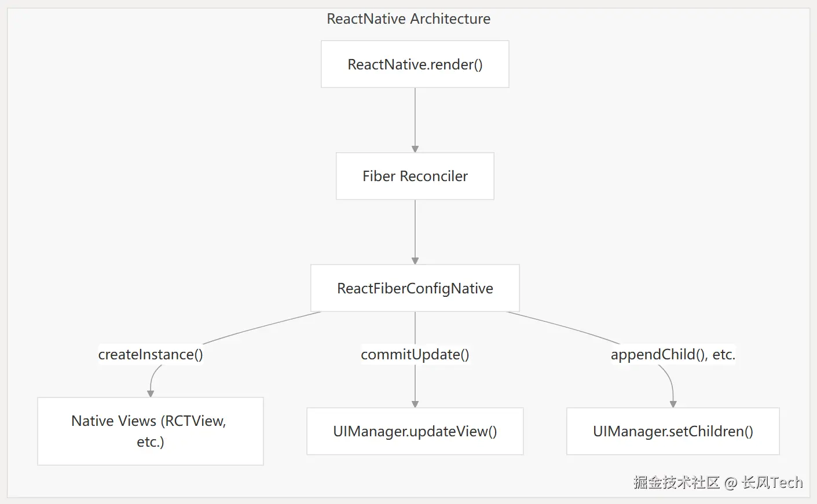Click the ReactNative Architecture diagram title
Viewport: 817px width, 504px height.
click(408, 19)
